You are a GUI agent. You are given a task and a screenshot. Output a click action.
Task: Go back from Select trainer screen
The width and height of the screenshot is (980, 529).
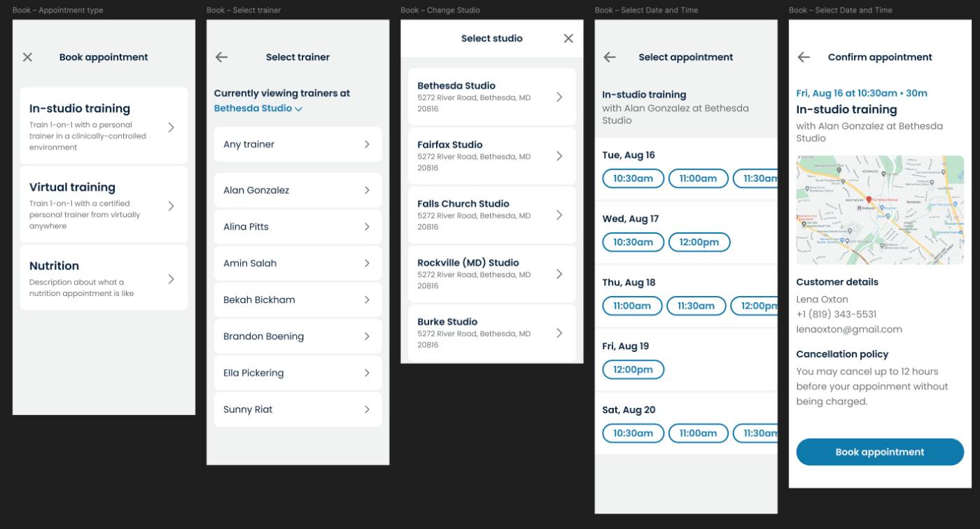[x=221, y=57]
